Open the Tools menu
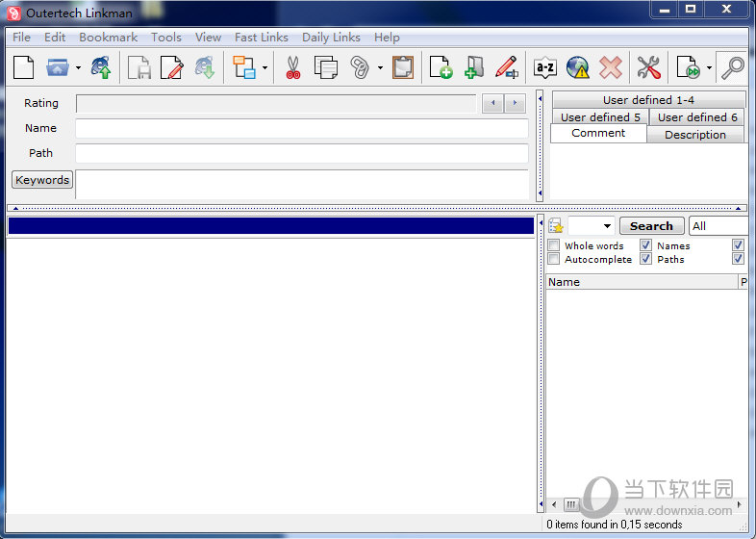This screenshot has height=539, width=756. point(166,38)
